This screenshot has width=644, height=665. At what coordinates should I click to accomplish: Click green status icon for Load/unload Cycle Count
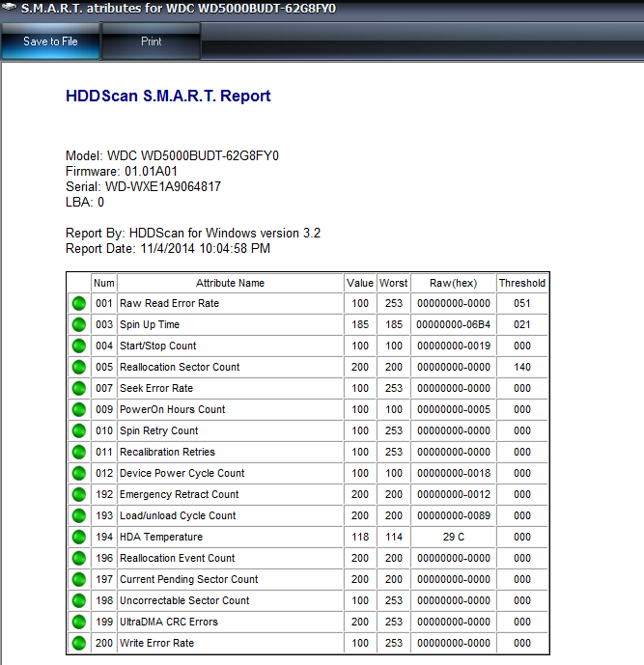click(79, 515)
